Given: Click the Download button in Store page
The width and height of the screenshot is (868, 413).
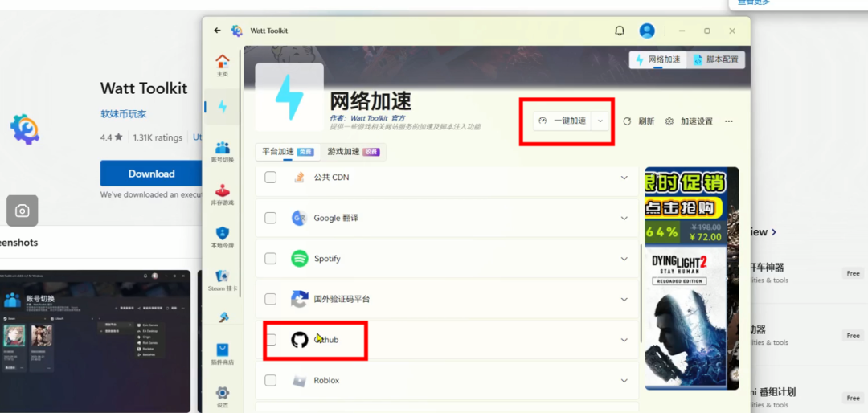Looking at the screenshot, I should click(151, 174).
